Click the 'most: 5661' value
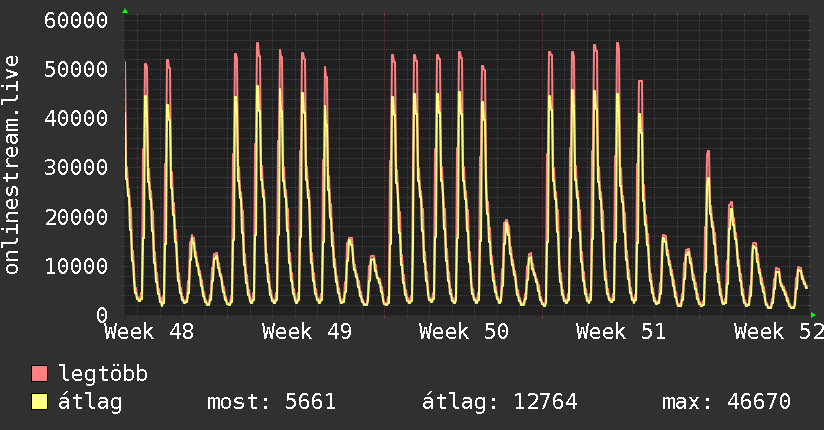 [271, 402]
